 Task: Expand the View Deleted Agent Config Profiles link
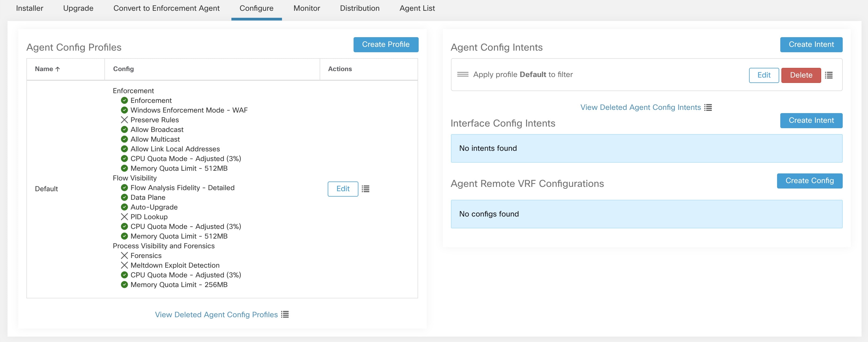[x=216, y=314]
